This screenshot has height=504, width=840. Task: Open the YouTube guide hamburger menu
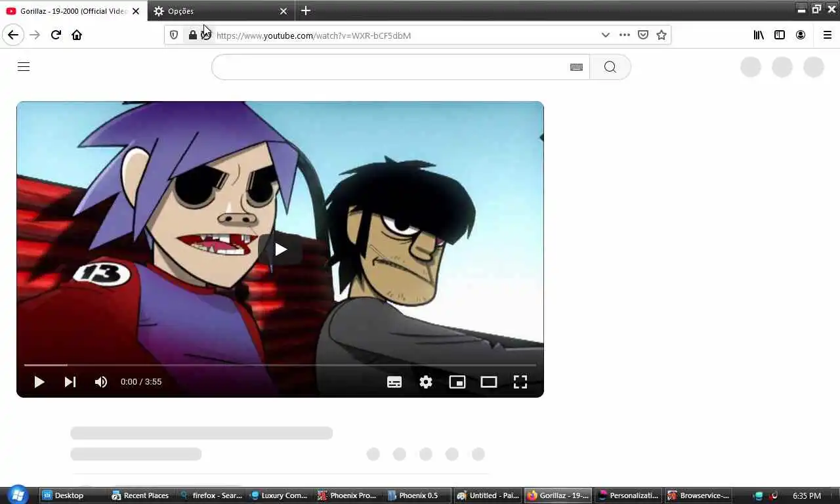[x=24, y=66]
